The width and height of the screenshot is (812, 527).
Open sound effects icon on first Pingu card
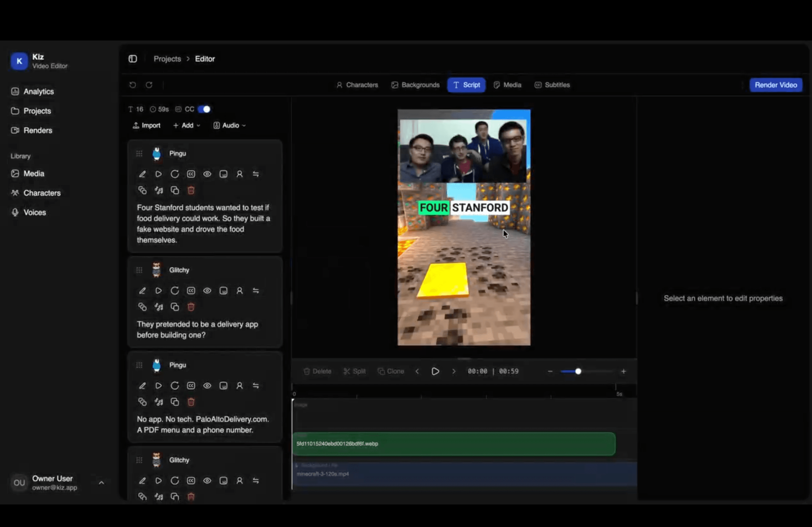click(159, 190)
